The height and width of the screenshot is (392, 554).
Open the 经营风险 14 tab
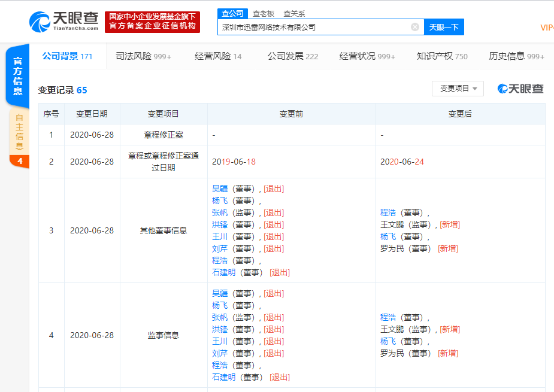(218, 56)
